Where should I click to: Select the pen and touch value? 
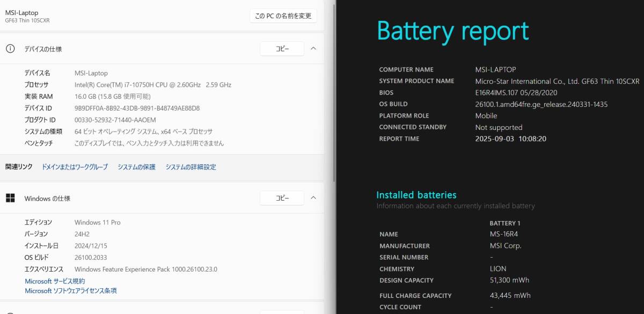(149, 143)
